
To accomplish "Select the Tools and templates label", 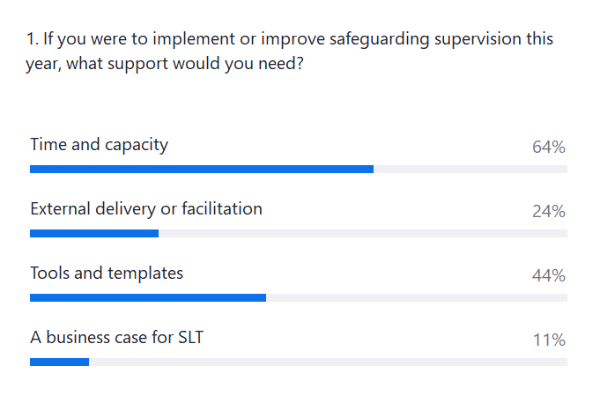I will tap(107, 273).
